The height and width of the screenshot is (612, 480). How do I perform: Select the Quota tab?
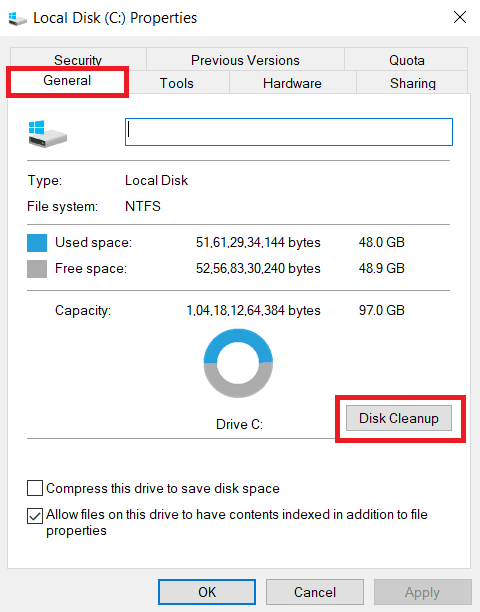click(x=406, y=60)
